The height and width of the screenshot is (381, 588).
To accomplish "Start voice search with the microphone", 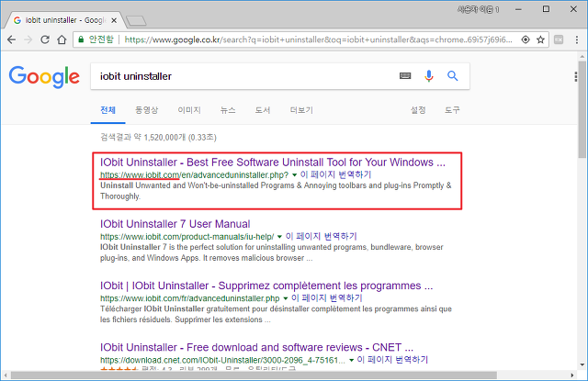I will click(429, 76).
